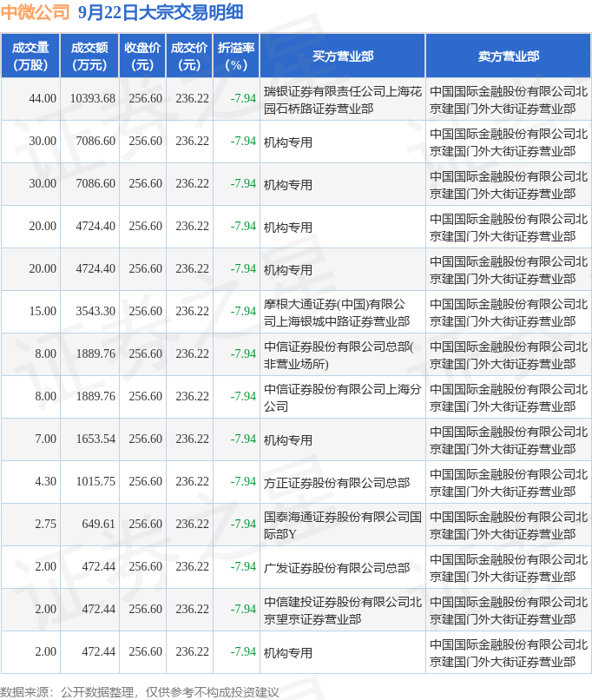Click 236.22 in the 10393.68 row

click(x=193, y=99)
